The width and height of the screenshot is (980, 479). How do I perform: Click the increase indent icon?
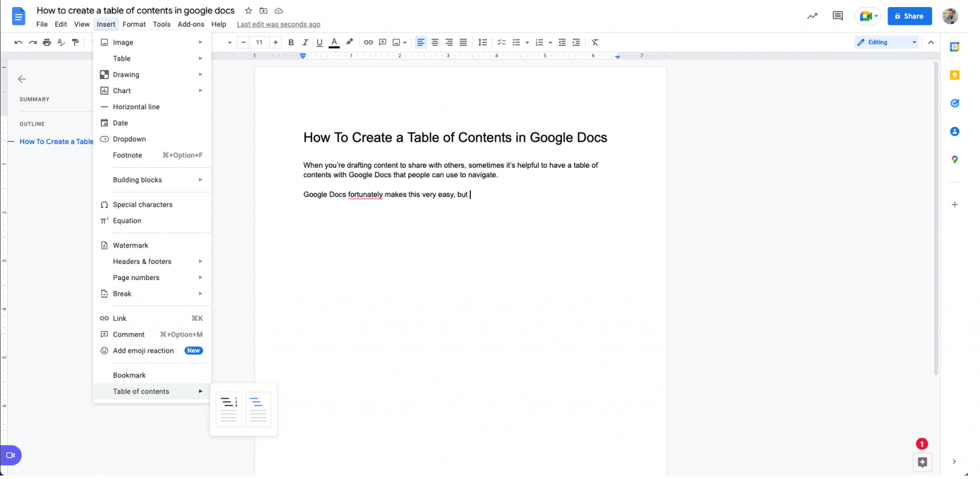[x=576, y=43]
